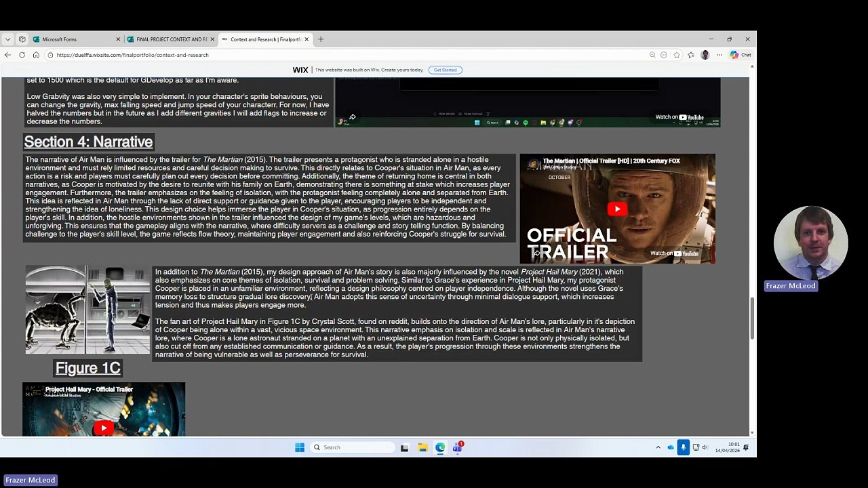868x488 pixels.
Task: Switch to the Microsoft Forms tab
Action: coord(76,39)
